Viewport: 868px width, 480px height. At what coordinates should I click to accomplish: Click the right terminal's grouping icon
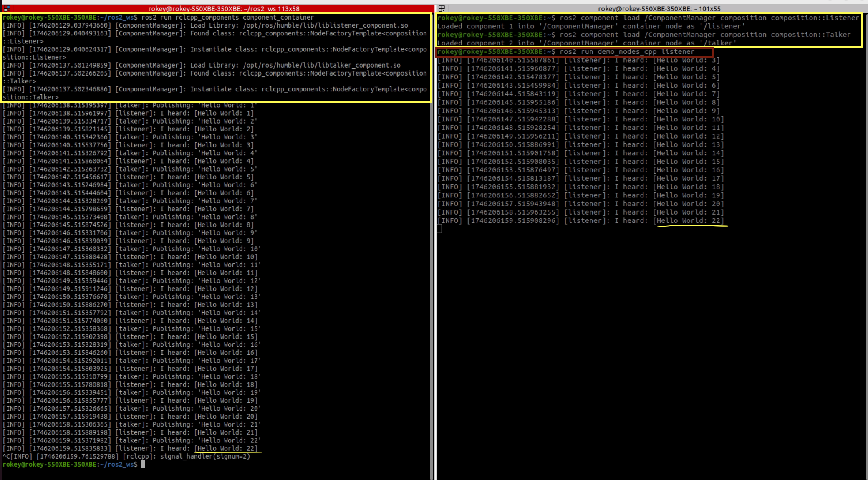coord(442,8)
